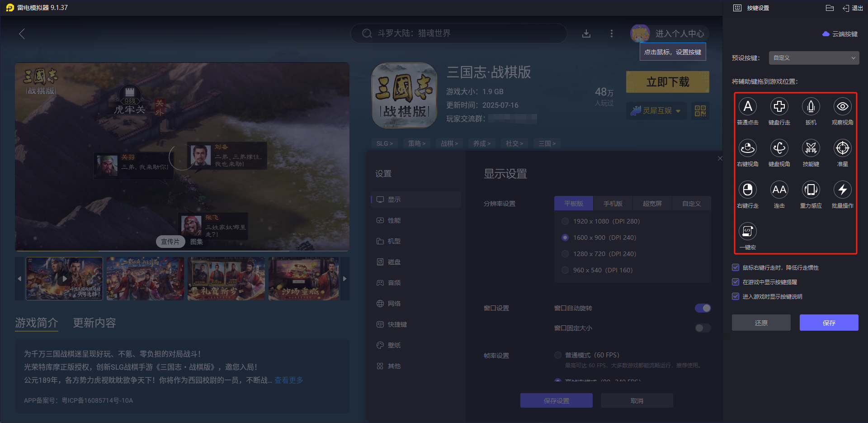Close the settings dialog with X
Image resolution: width=868 pixels, height=423 pixels.
tap(720, 158)
